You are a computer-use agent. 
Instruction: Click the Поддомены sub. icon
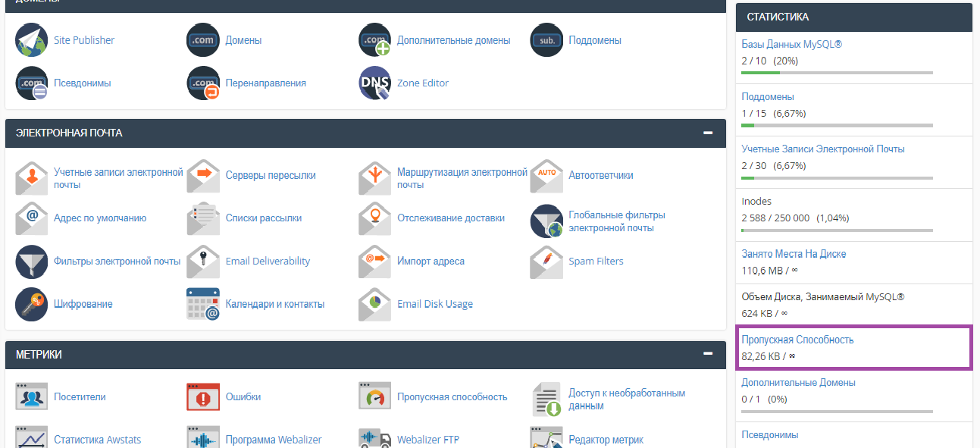(546, 40)
